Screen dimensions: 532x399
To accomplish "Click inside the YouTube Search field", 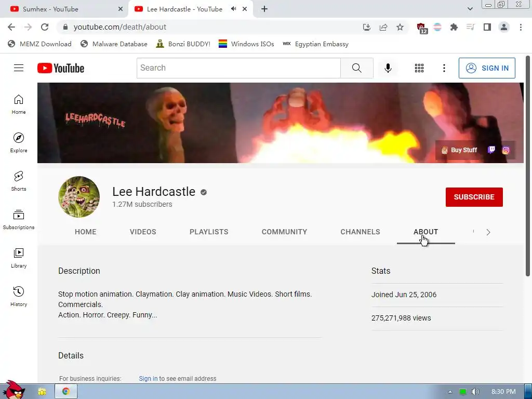I will pyautogui.click(x=238, y=68).
